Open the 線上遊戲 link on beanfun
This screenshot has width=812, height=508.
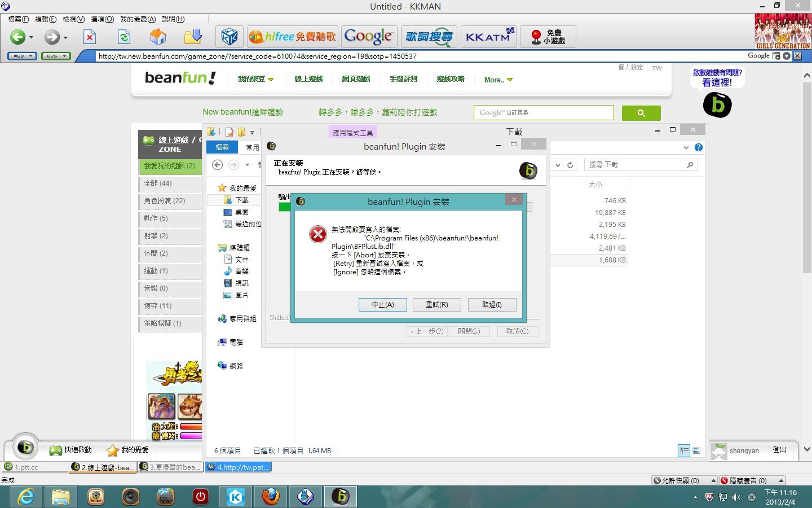308,79
